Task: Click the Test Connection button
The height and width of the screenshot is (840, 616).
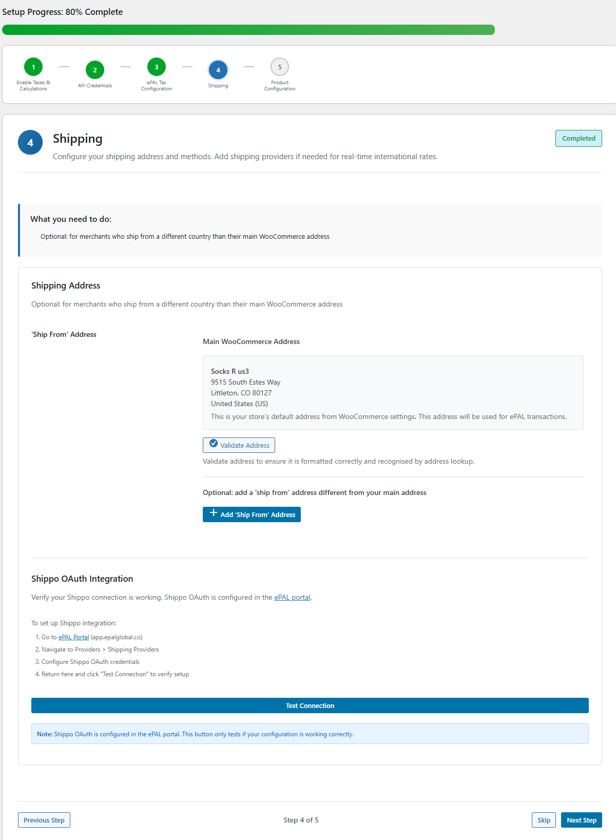Action: pos(310,705)
